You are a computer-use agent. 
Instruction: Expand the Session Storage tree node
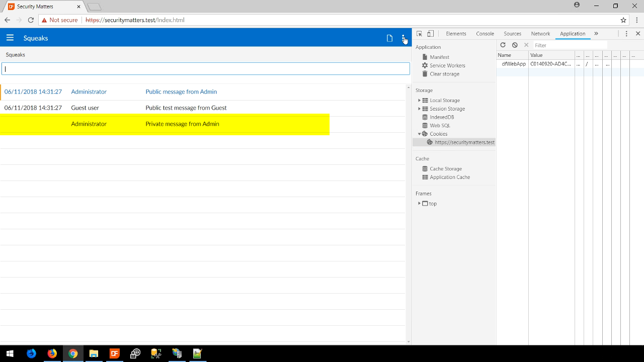point(419,109)
